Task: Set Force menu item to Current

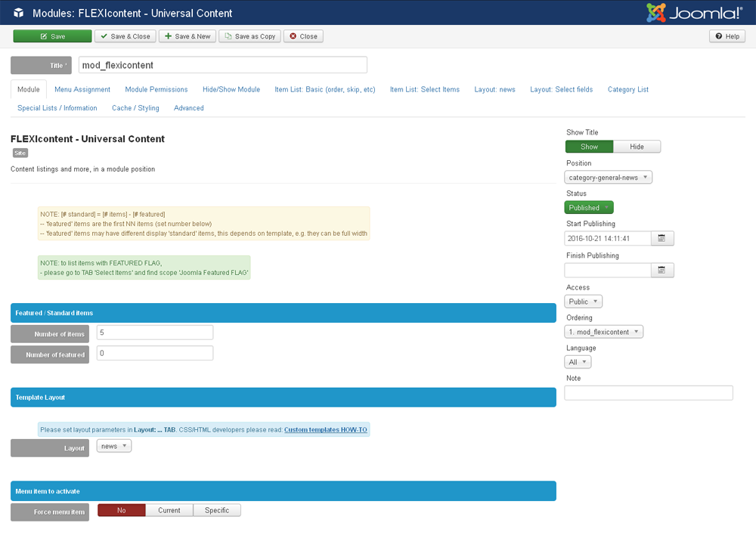Action: 169,510
